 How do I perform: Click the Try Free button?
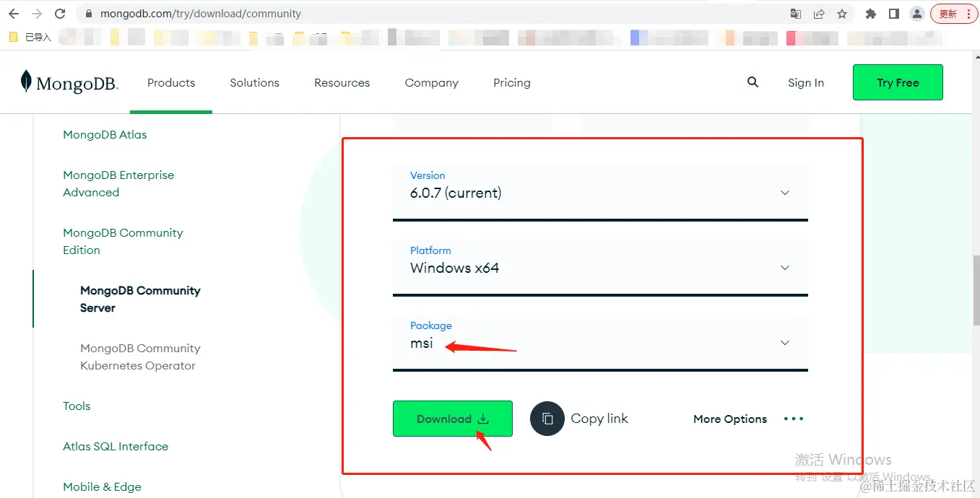898,82
